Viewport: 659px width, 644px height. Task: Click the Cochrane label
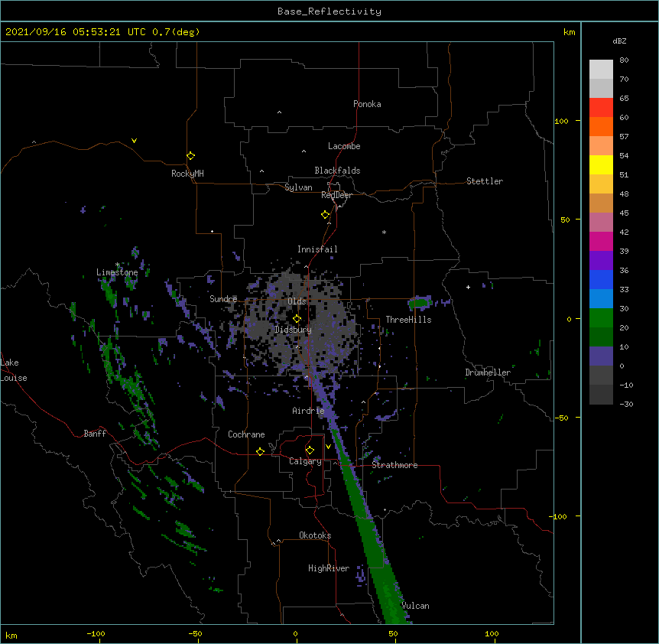(x=246, y=434)
